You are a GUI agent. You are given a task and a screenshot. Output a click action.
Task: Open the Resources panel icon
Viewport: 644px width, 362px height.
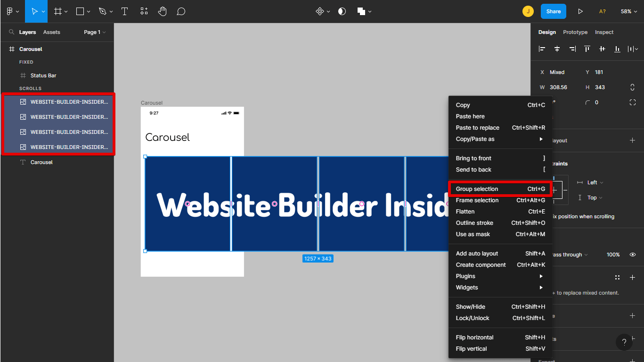click(143, 11)
